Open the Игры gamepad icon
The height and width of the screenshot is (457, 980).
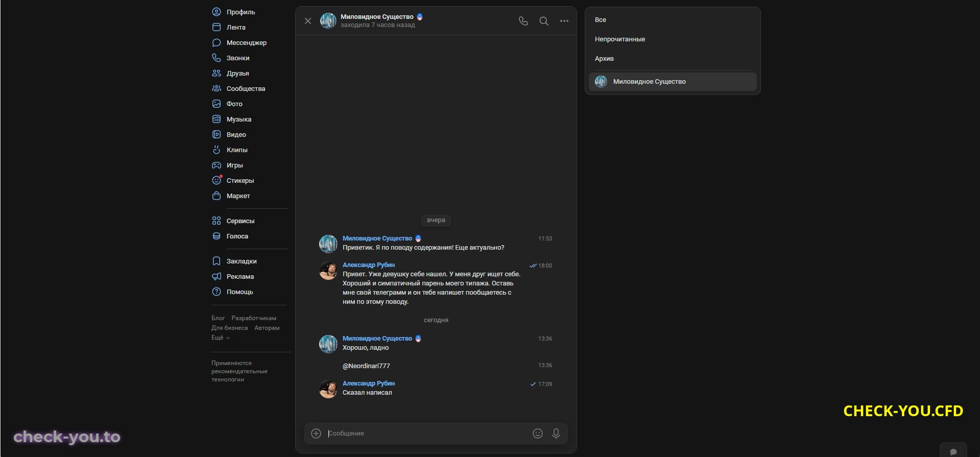[x=217, y=165]
